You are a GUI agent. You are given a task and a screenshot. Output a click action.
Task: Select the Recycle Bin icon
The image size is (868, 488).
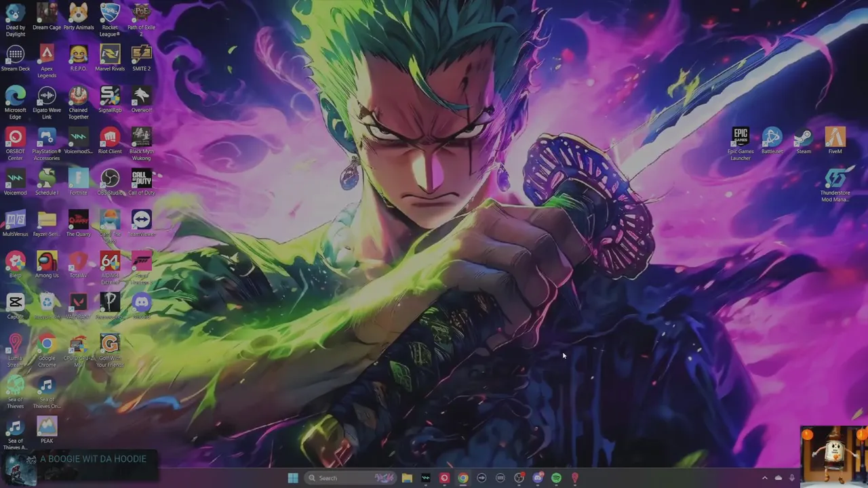click(47, 302)
